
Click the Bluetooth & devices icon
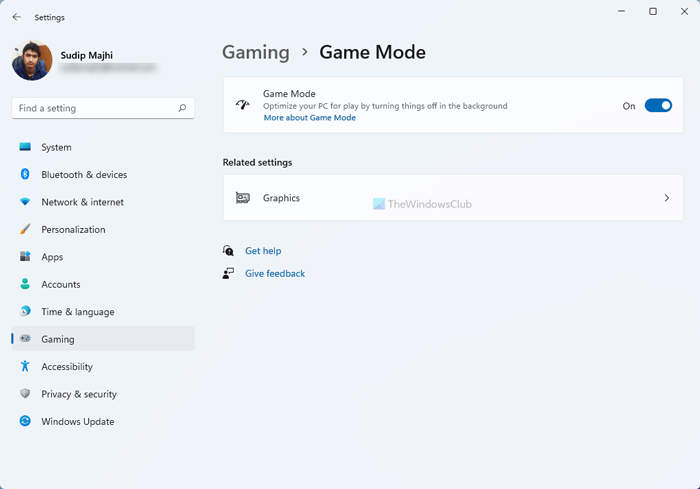25,174
